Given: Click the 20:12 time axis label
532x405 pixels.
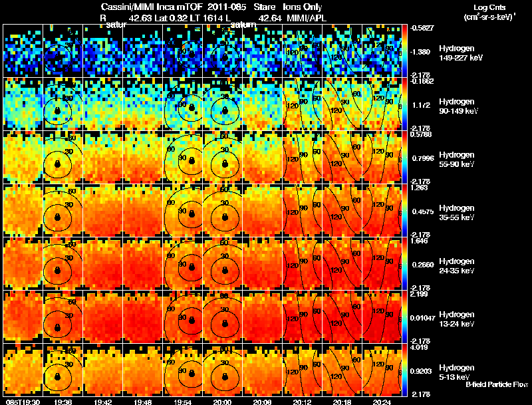Looking at the screenshot, I should (x=303, y=402).
